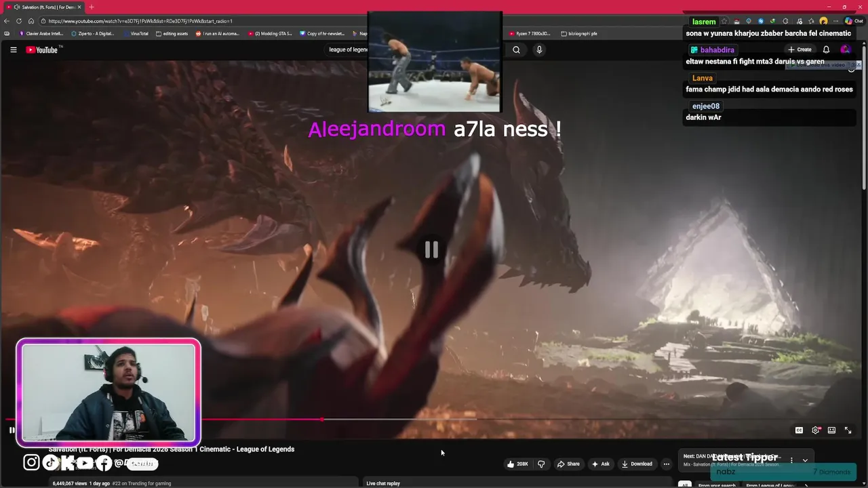Focus the YouTube search box
868x488 pixels.
tap(348, 49)
